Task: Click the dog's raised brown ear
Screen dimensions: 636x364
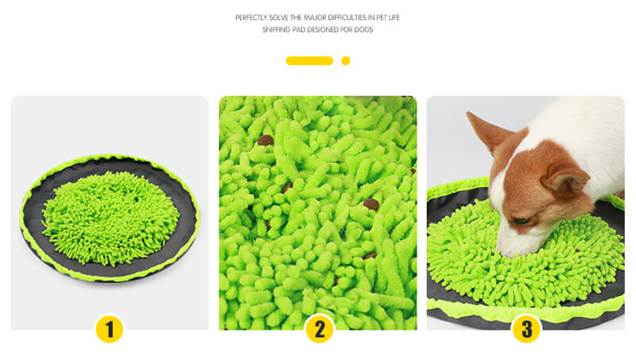Action: coord(489,132)
